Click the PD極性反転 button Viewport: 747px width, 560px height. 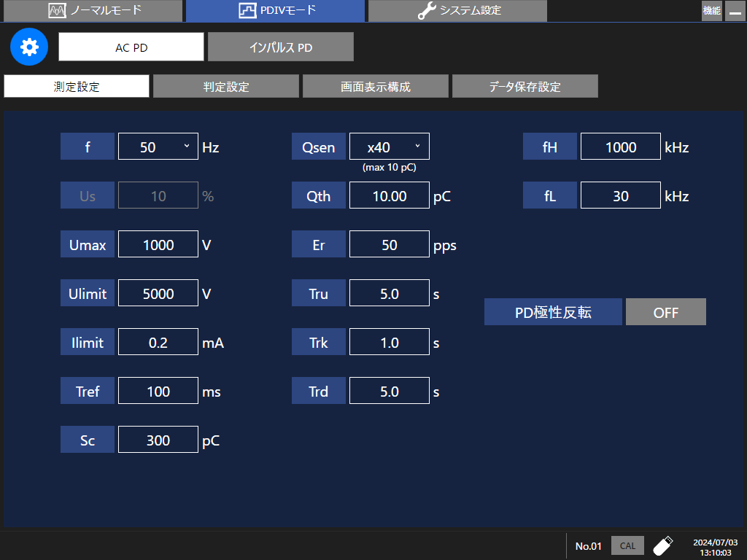[553, 311]
